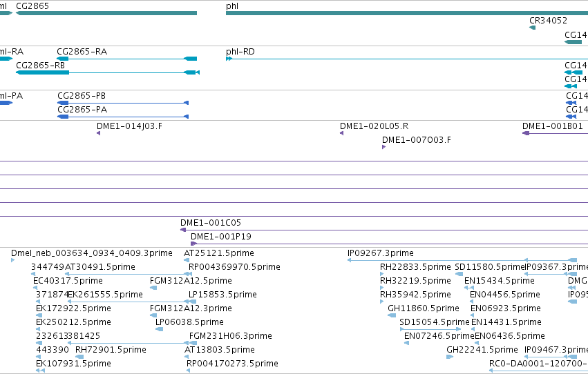
Task: Select the CG2865 gene bar
Action: (x=106, y=13)
